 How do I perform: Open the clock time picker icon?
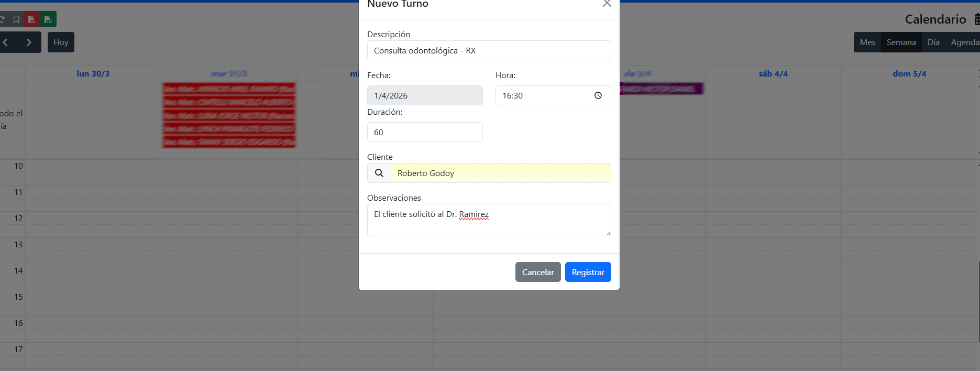click(x=598, y=95)
